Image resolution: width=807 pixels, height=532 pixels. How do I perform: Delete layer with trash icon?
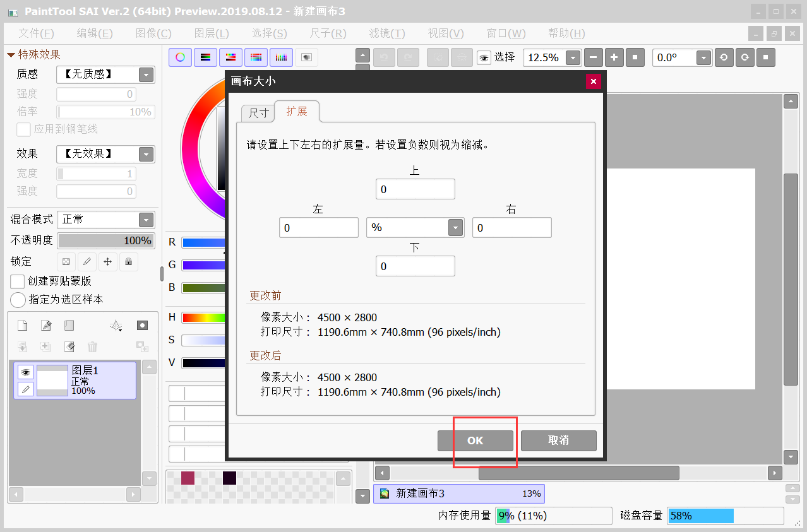[x=92, y=346]
